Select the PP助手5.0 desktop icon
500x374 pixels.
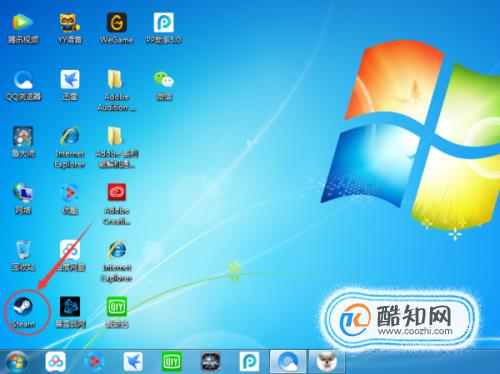[x=164, y=29]
